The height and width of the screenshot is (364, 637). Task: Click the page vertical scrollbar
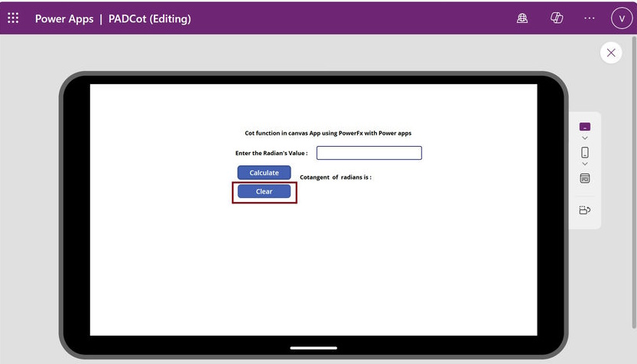coord(634,182)
